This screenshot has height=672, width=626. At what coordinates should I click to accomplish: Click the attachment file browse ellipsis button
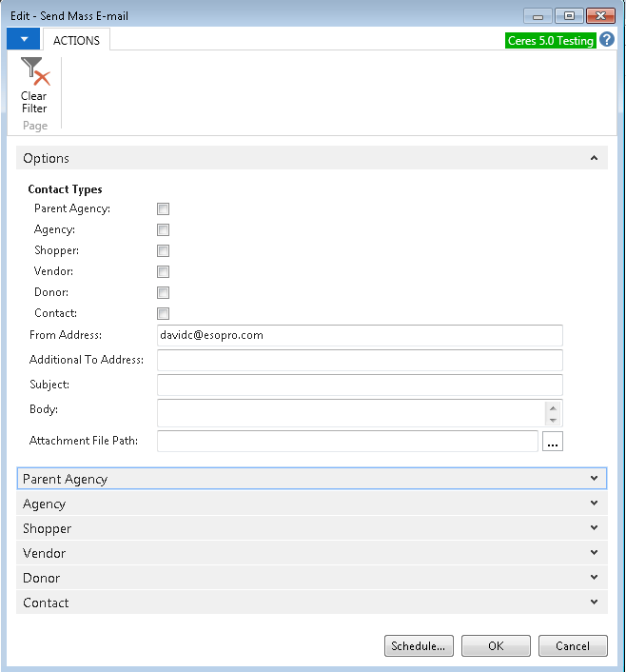(x=553, y=442)
